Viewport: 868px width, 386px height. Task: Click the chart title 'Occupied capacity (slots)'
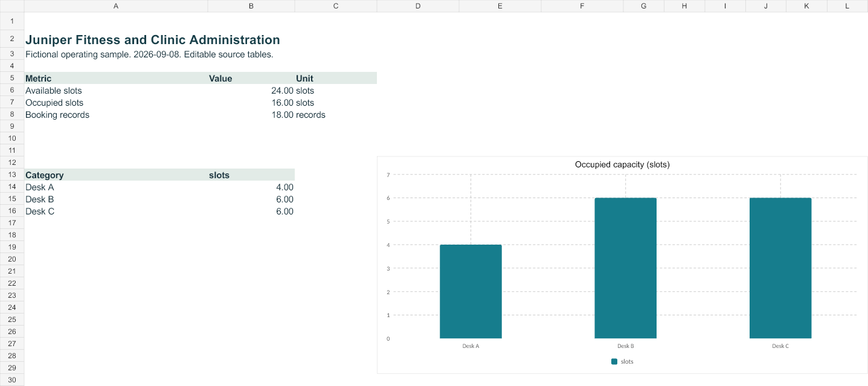622,164
